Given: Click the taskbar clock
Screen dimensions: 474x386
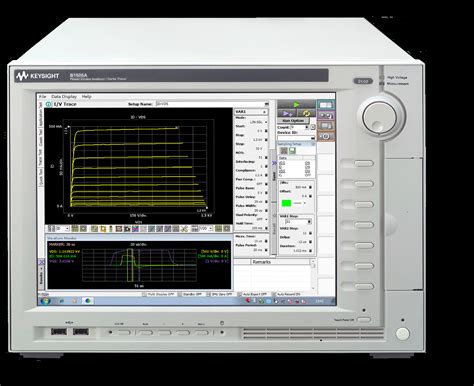Looking at the screenshot, I should 319,301.
